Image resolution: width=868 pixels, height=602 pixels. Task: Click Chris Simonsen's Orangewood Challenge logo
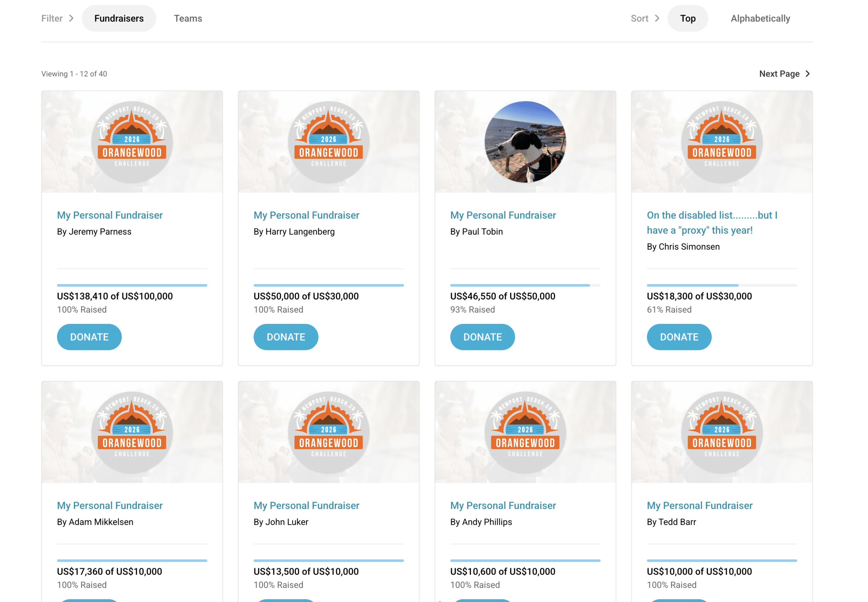pyautogui.click(x=722, y=142)
